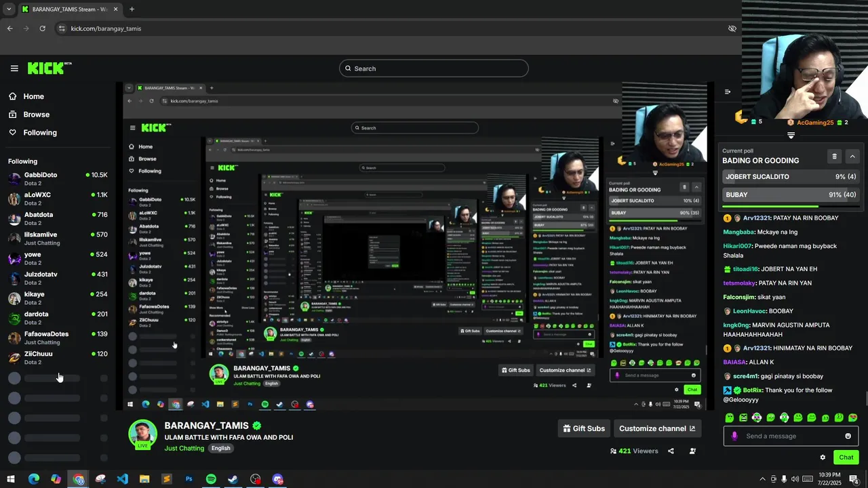Click the user settings icon beside share

click(692, 451)
